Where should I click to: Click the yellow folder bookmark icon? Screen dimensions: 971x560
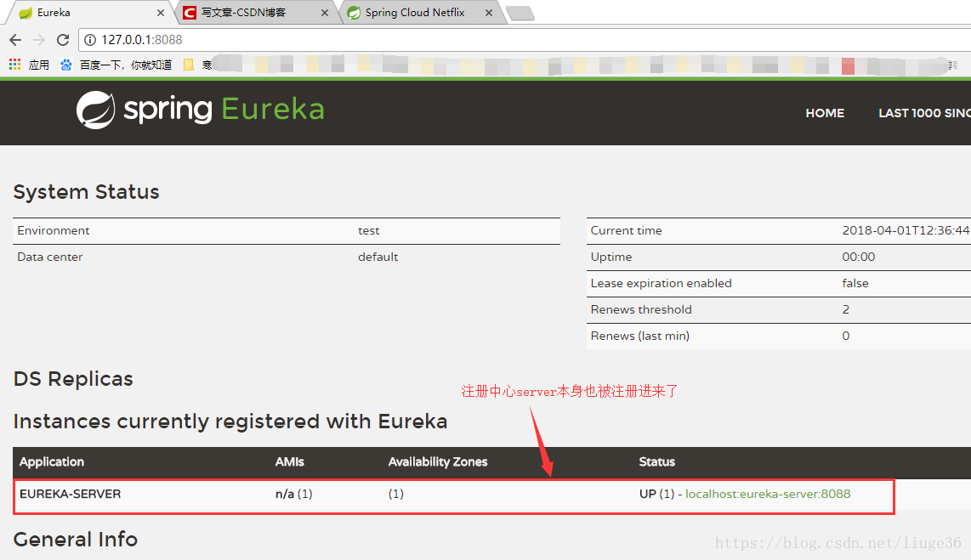(x=189, y=65)
